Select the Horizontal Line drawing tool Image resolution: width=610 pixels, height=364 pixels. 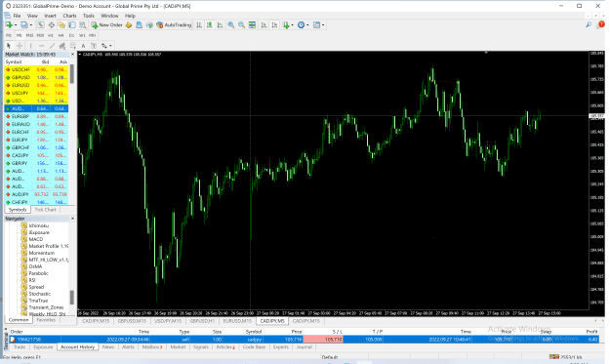41,46
